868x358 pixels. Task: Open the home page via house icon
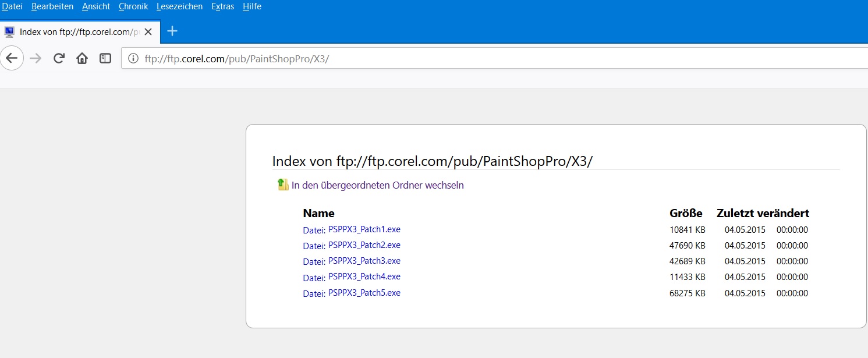(x=82, y=58)
